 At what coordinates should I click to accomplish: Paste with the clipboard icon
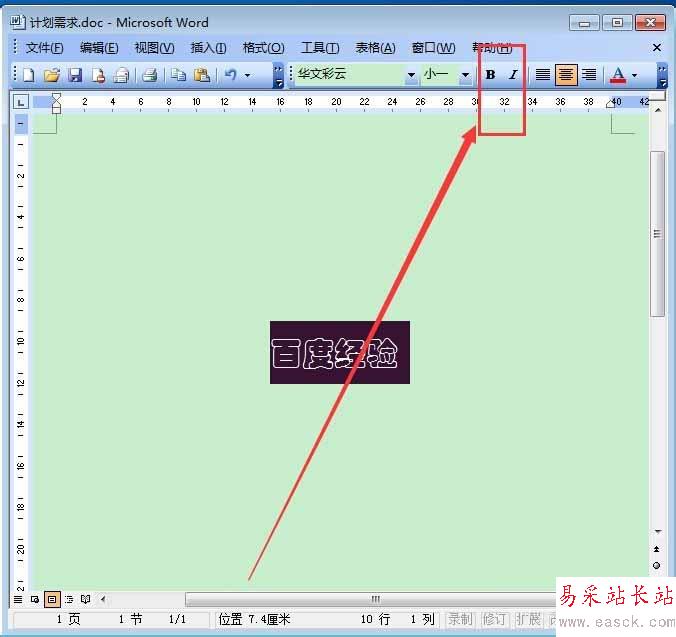(201, 75)
